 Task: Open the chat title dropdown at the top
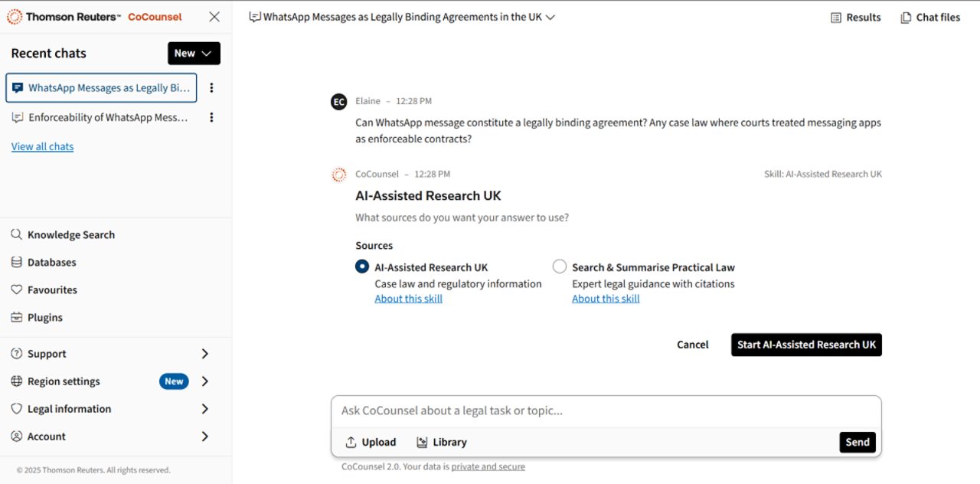click(550, 16)
